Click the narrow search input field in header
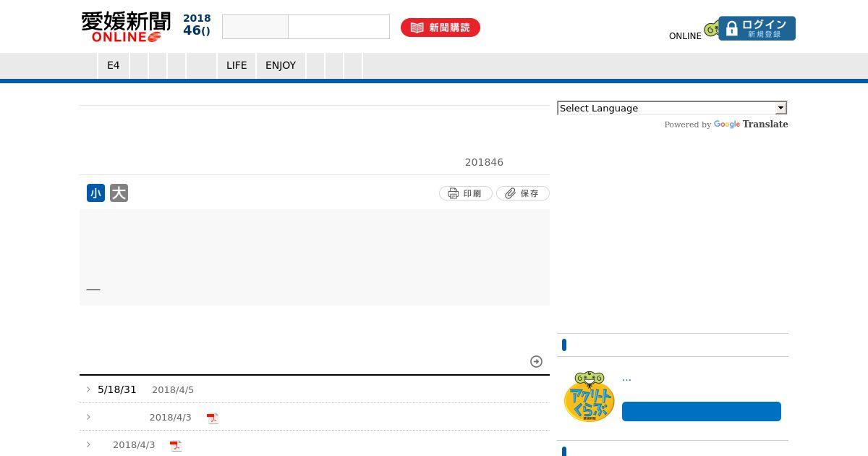 (255, 27)
